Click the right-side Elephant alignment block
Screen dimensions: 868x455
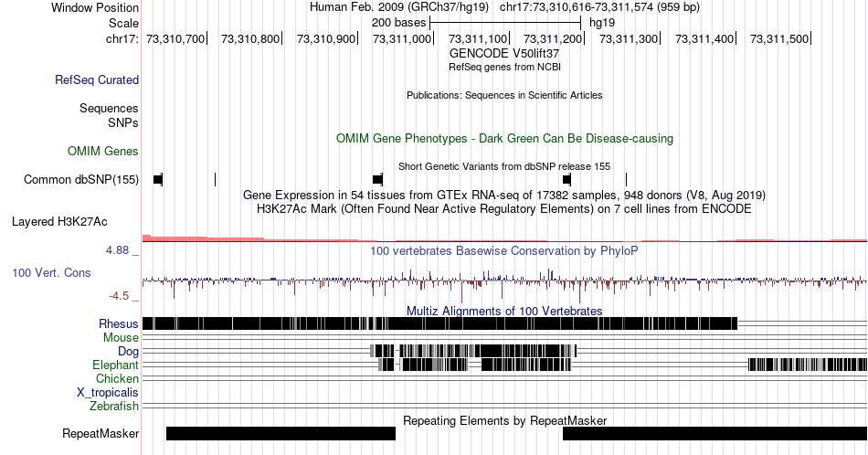(x=808, y=365)
